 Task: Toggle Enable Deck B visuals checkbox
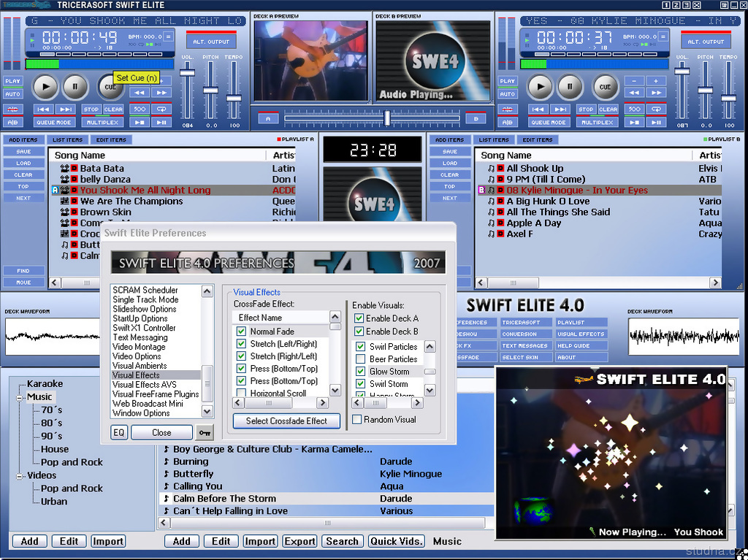359,331
